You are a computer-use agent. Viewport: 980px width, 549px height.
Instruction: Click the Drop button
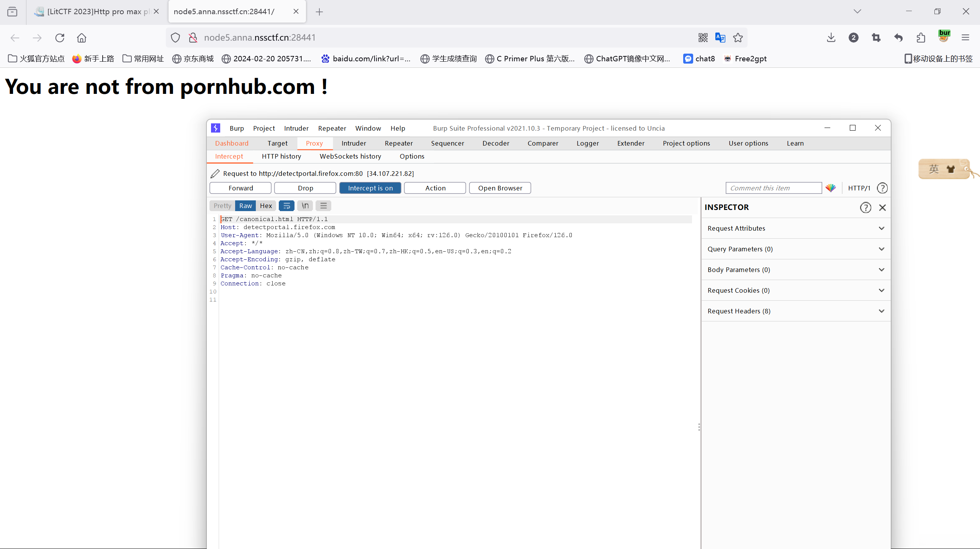pos(305,188)
